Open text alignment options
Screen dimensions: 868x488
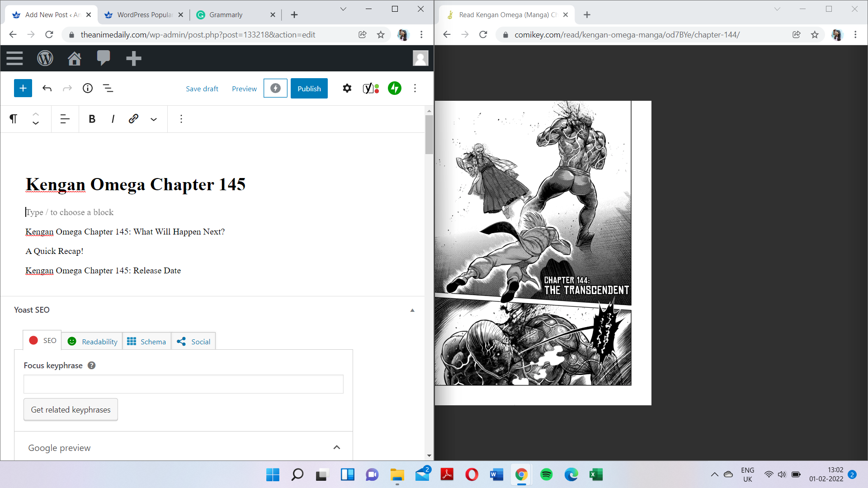click(x=65, y=119)
